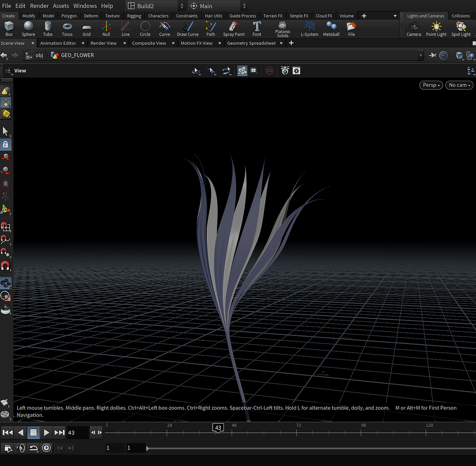This screenshot has width=476, height=466.
Task: Toggle the camera view tool in viewport toolbar
Action: 242,71
